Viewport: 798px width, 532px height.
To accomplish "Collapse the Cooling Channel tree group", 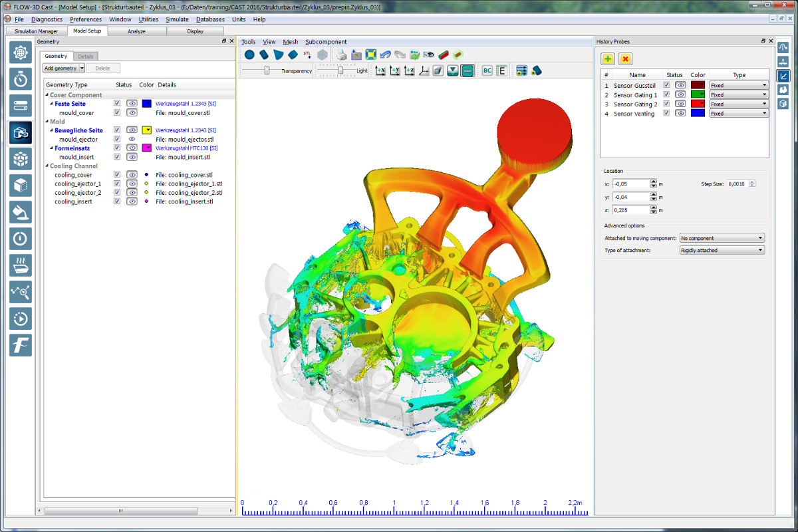I will click(47, 166).
